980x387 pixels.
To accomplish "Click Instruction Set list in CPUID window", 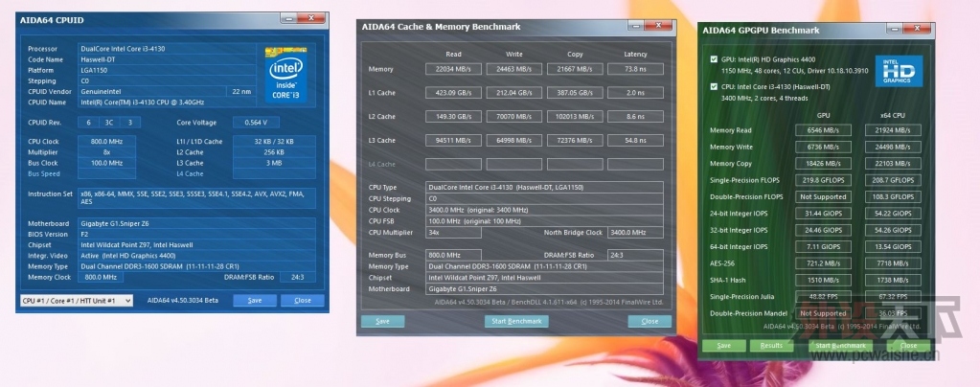I will 196,198.
